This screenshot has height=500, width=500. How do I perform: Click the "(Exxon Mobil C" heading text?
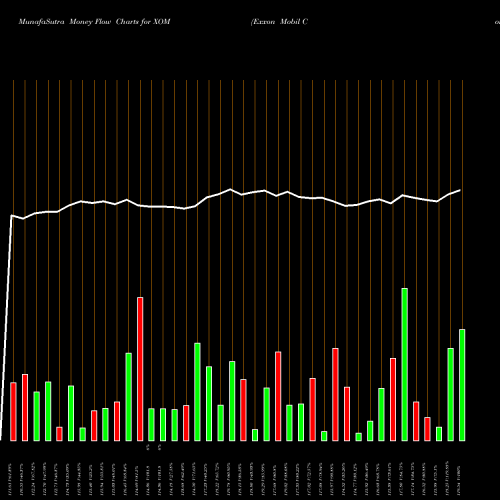point(279,22)
